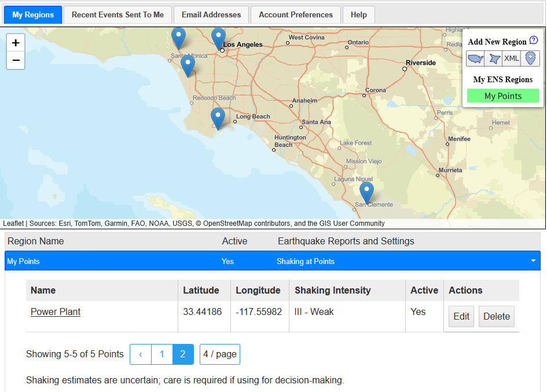This screenshot has height=392, width=547.
Task: Open Email Addresses tab
Action: coord(211,14)
